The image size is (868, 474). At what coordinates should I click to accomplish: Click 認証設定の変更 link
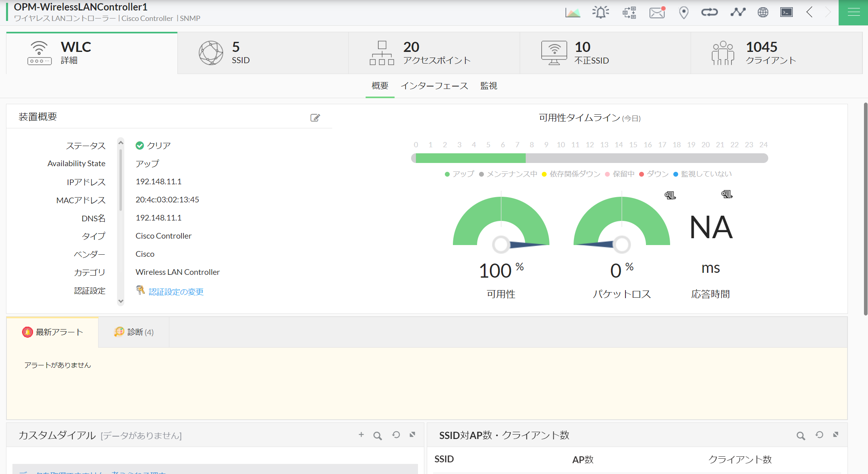[x=176, y=292]
